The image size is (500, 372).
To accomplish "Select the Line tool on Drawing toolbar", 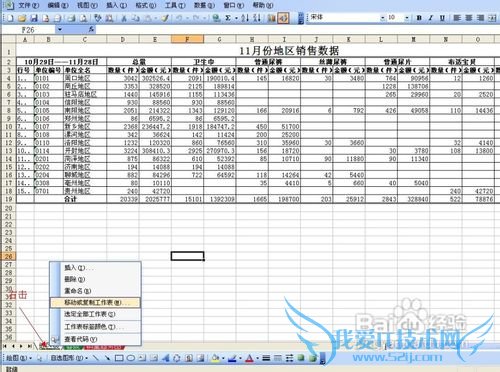I will click(96, 358).
